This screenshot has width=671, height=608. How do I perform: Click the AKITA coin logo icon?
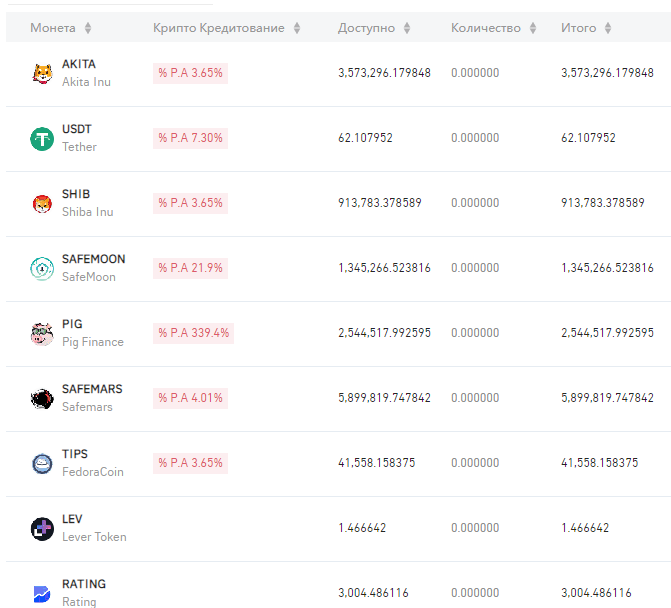pyautogui.click(x=42, y=73)
